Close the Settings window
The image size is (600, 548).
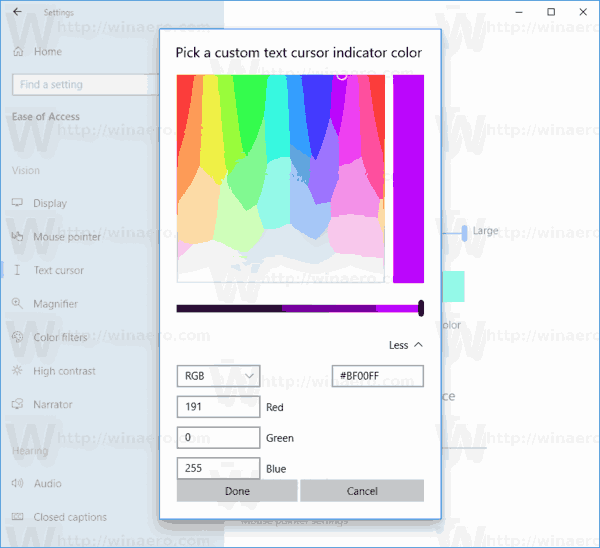[x=583, y=12]
